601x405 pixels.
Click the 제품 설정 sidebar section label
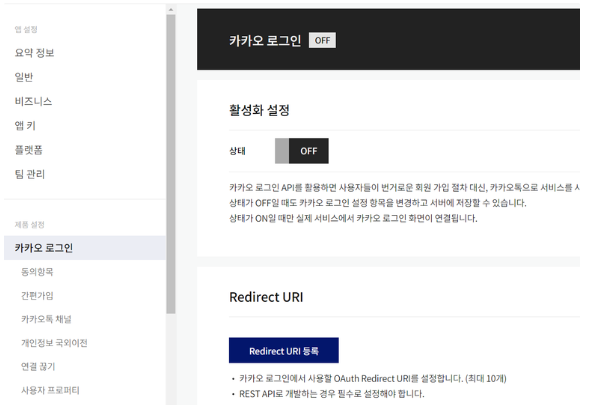30,225
